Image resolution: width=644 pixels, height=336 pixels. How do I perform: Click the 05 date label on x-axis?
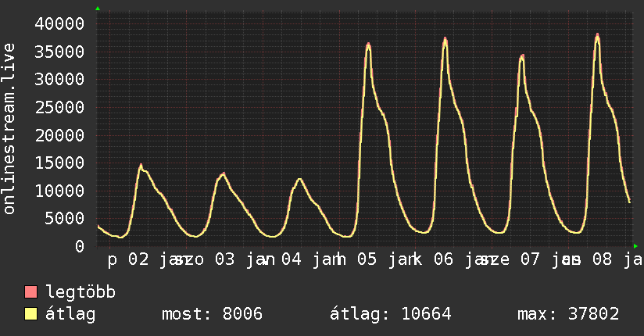point(367,259)
